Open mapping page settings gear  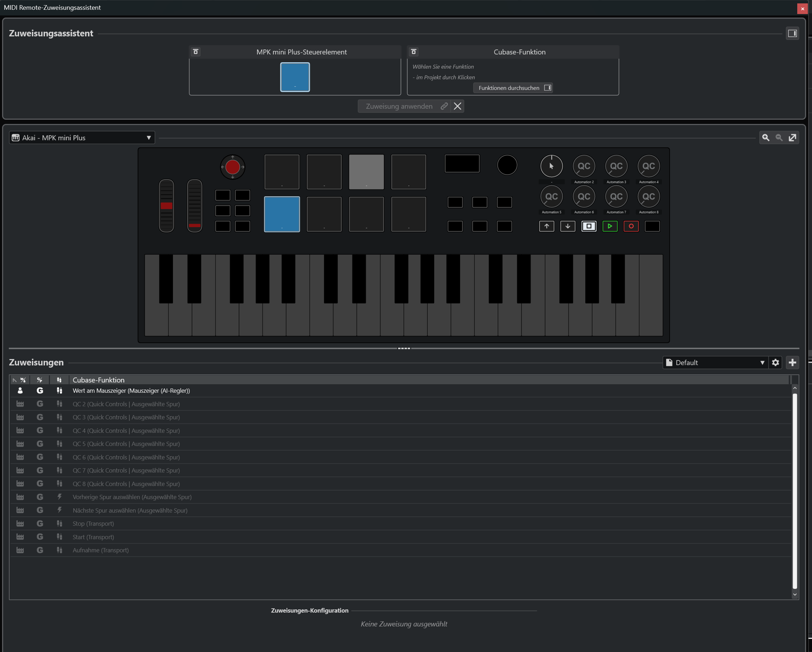[776, 363]
